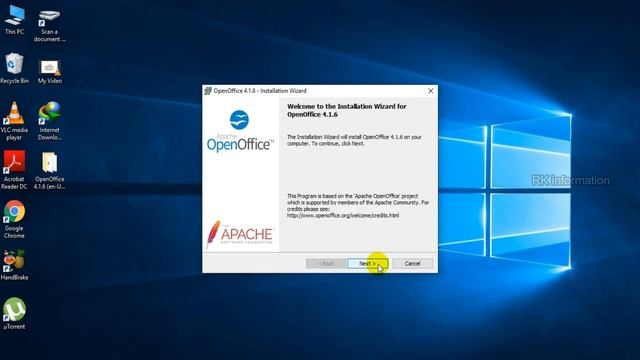Select My Video desktop icon
This screenshot has width=640, height=360.
50,71
